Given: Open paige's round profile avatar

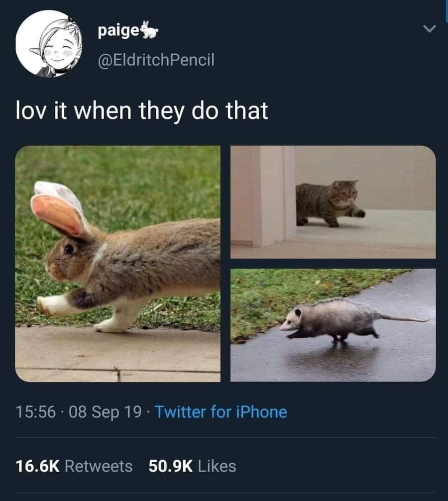Looking at the screenshot, I should [49, 44].
